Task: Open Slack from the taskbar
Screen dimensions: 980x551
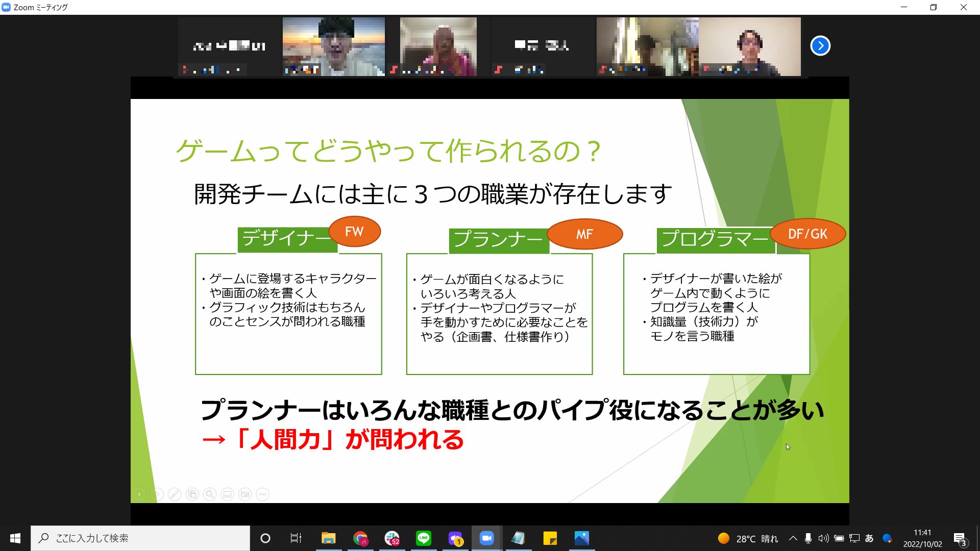Action: pyautogui.click(x=392, y=538)
